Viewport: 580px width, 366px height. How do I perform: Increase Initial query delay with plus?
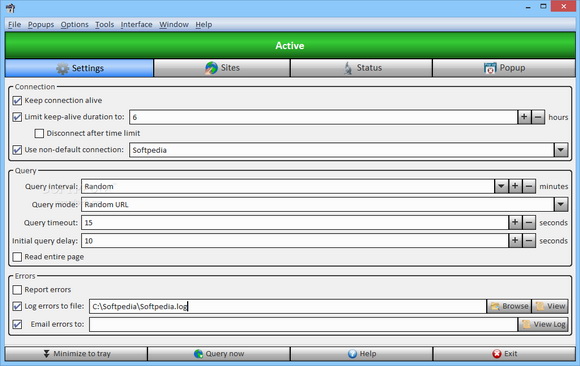(515, 241)
